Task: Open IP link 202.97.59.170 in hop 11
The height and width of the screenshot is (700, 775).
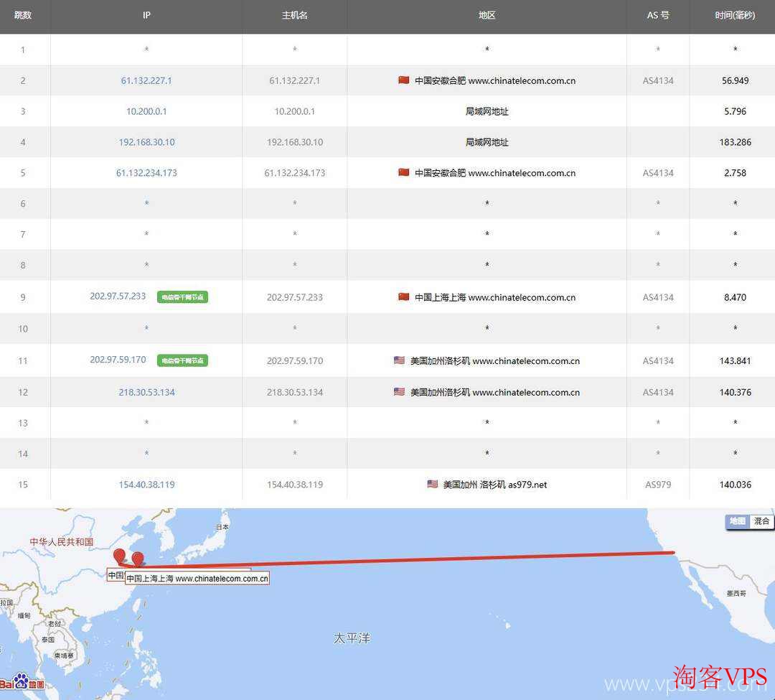Action: coord(118,360)
